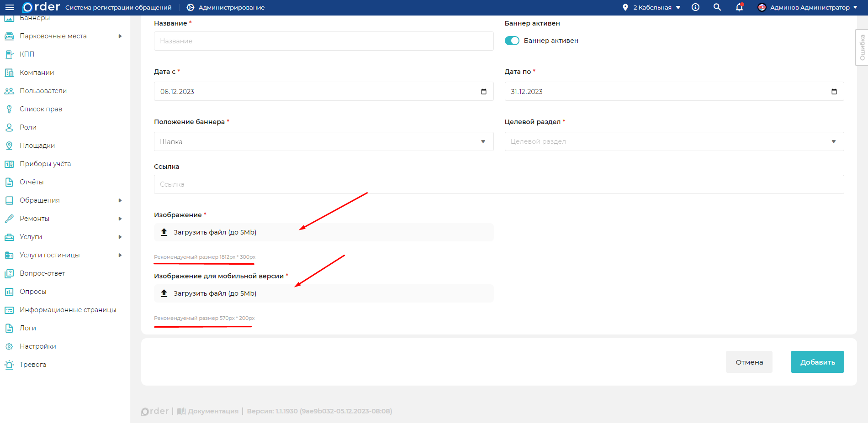This screenshot has height=423, width=868.
Task: Click the Добавить button
Action: click(x=817, y=362)
